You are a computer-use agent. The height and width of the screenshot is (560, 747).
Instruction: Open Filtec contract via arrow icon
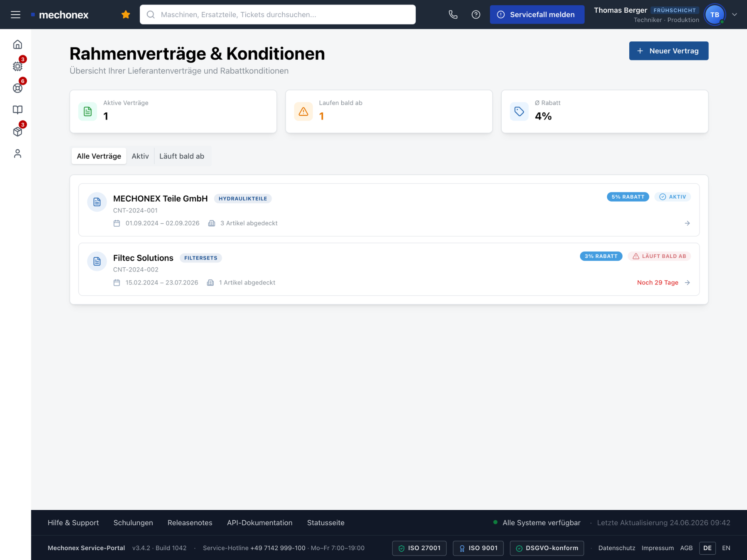point(687,283)
